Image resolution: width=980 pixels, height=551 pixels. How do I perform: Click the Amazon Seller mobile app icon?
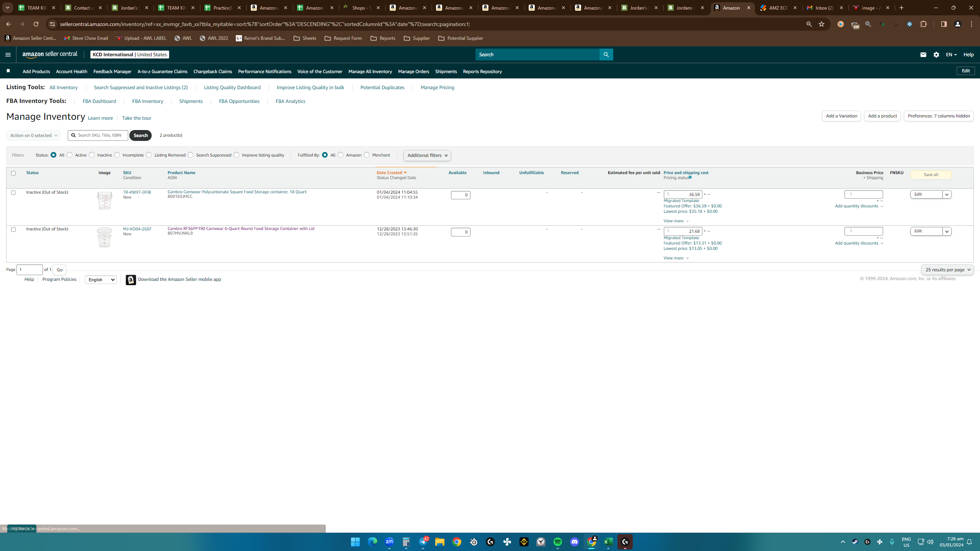131,280
